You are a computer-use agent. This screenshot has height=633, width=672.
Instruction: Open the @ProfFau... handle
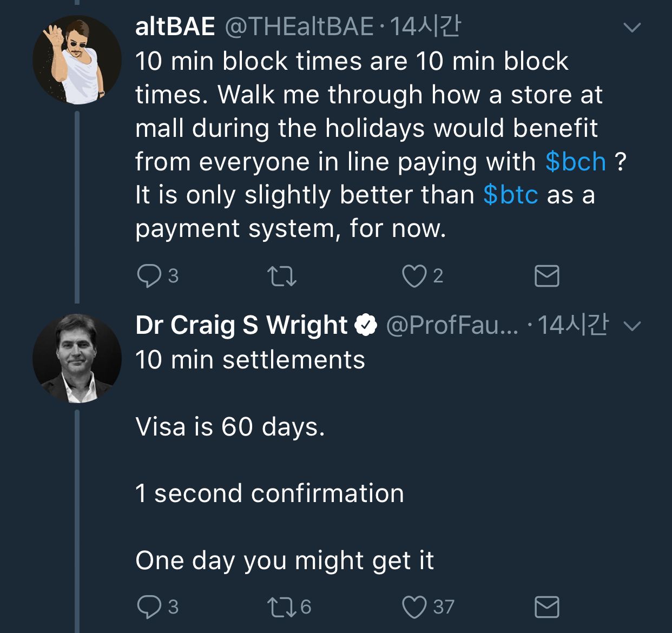click(452, 325)
